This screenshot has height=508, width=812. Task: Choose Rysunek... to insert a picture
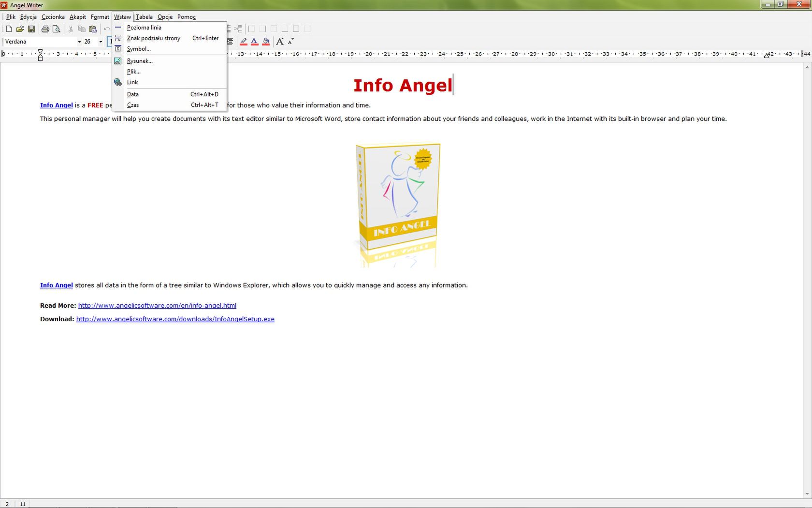tap(169, 61)
